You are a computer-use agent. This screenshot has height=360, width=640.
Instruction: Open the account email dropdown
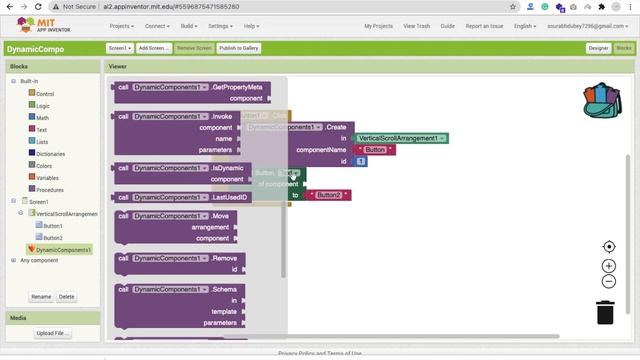[x=587, y=26]
